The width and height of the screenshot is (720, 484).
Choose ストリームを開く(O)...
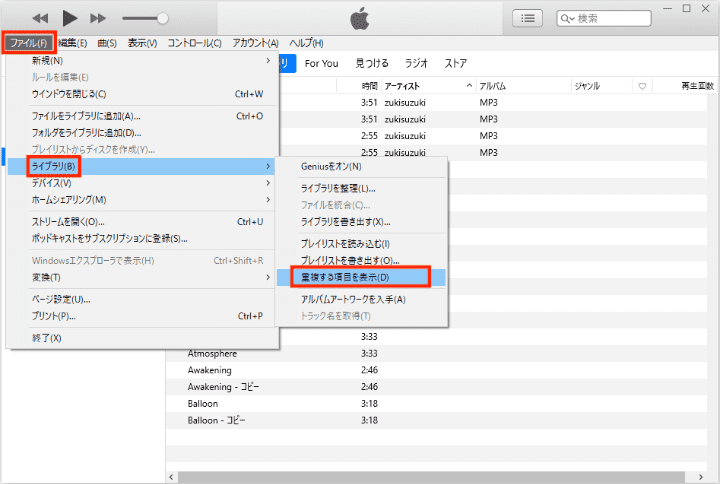(143, 222)
